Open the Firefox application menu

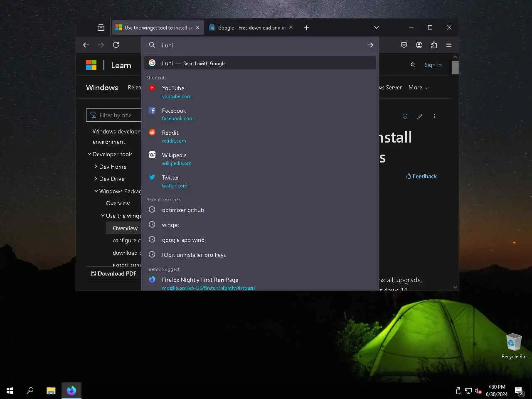point(449,45)
